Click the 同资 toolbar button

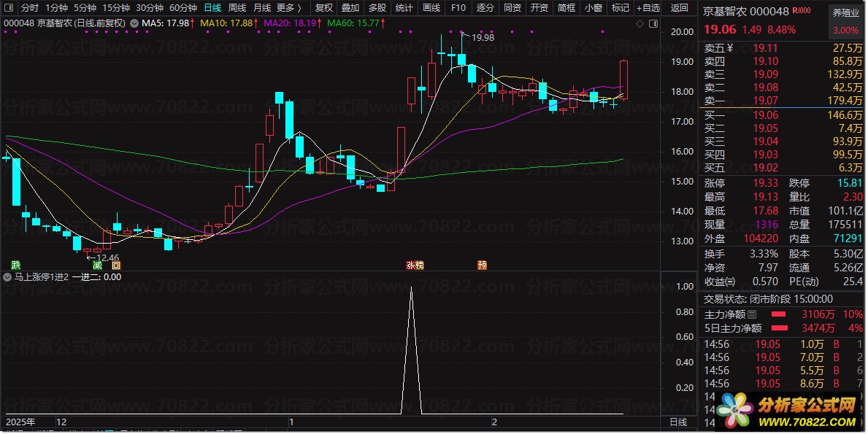pyautogui.click(x=512, y=8)
